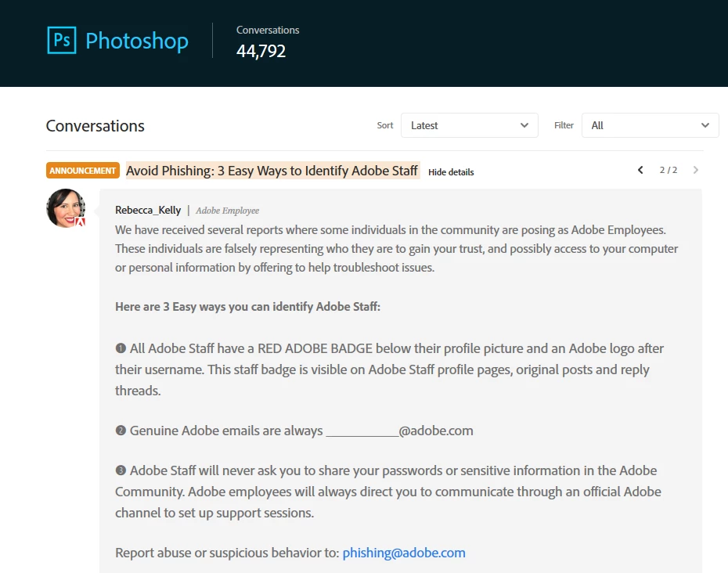The image size is (728, 573).
Task: Open the Sort dropdown set to Latest
Action: pos(470,125)
